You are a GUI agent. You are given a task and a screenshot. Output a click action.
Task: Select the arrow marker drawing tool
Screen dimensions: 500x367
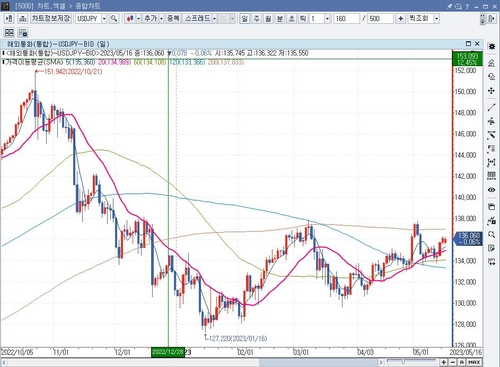click(491, 121)
